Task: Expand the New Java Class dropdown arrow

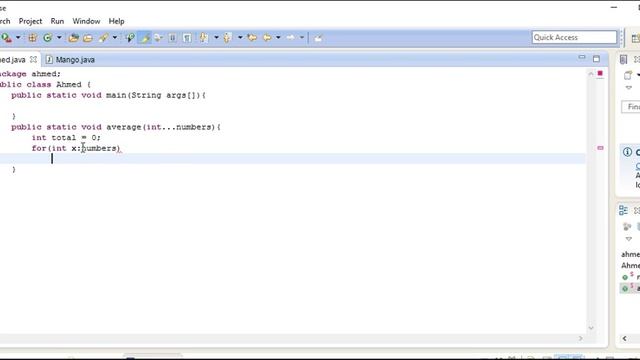Action: click(x=59, y=38)
